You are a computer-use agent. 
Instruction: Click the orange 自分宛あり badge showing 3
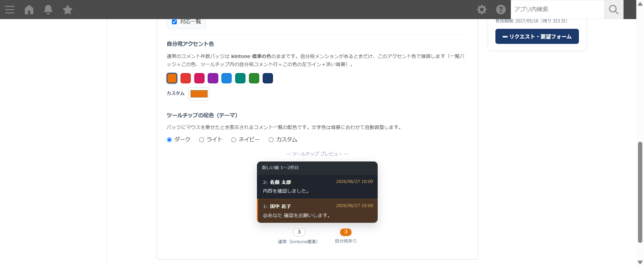[x=346, y=232]
